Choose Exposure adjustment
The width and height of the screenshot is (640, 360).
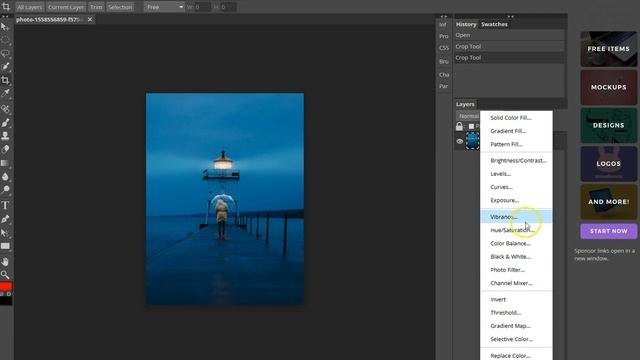(x=516, y=200)
